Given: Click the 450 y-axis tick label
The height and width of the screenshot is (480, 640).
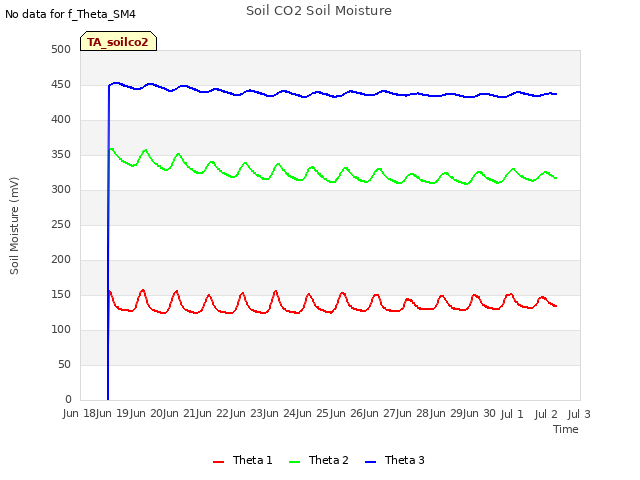Looking at the screenshot, I should pos(61,84).
